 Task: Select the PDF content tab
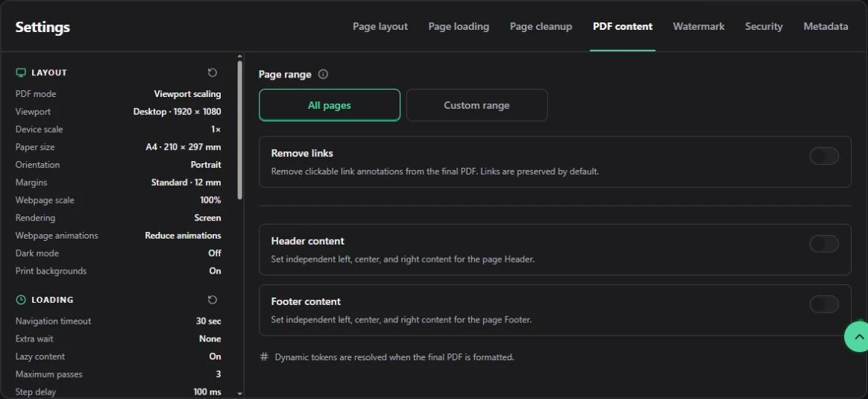point(623,27)
